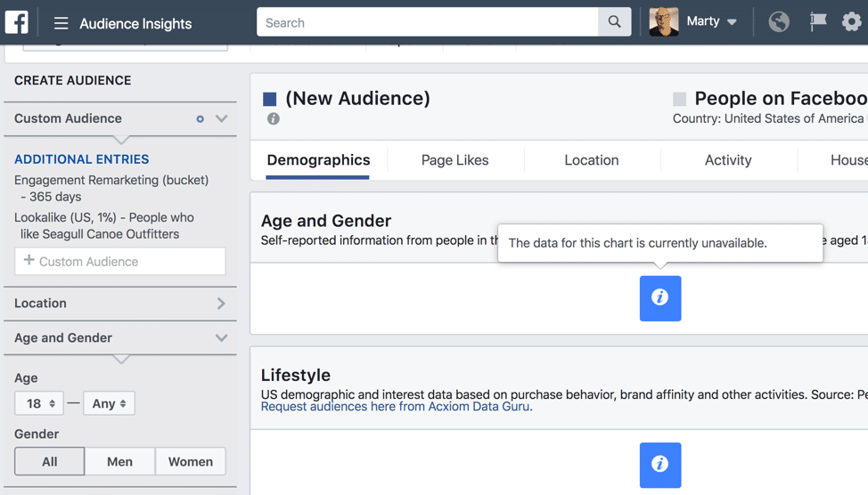Image resolution: width=868 pixels, height=495 pixels.
Task: Select the All gender button
Action: pos(49,461)
